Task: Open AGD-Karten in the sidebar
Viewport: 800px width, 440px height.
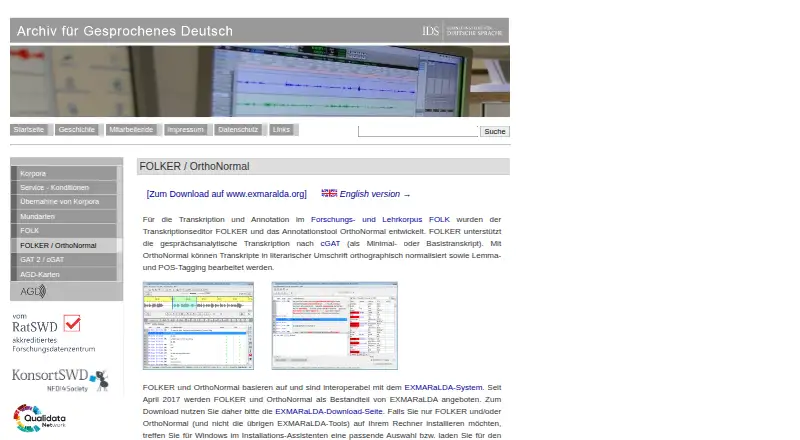Action: tap(66, 274)
